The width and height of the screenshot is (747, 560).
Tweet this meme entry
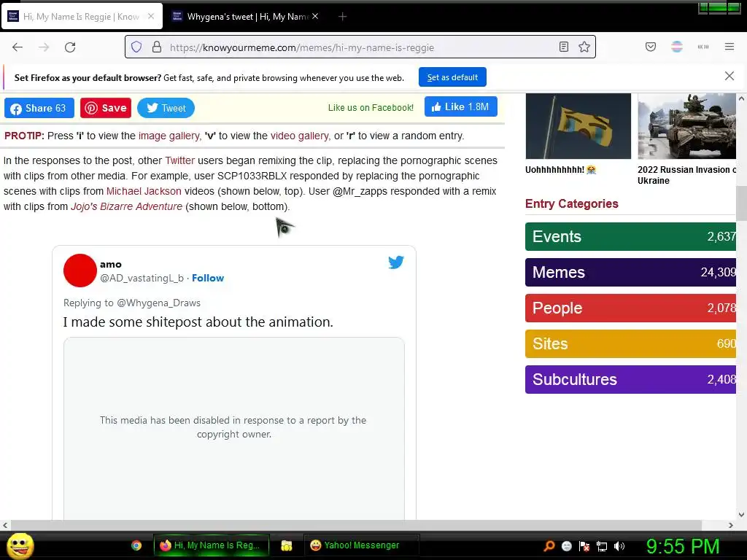click(x=166, y=108)
